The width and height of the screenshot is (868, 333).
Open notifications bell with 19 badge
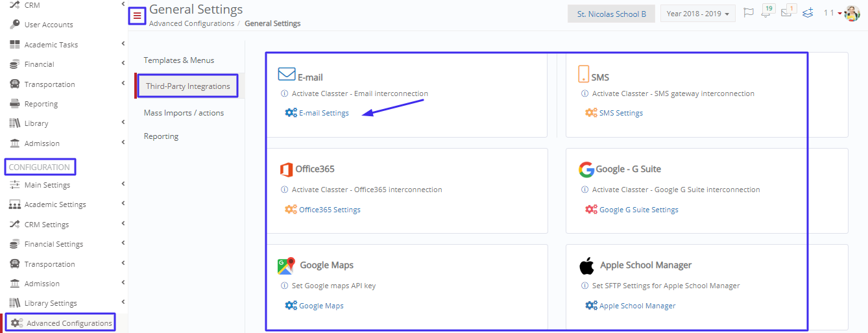point(767,12)
